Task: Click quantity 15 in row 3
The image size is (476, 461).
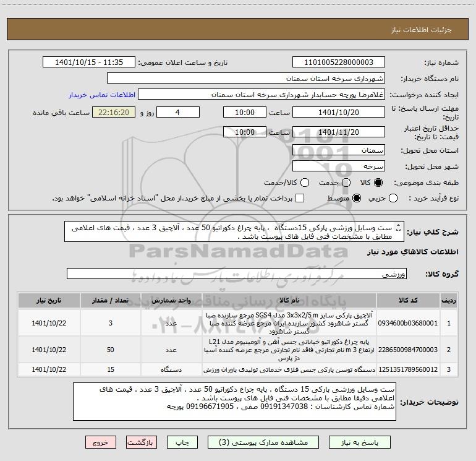Action: (111, 369)
